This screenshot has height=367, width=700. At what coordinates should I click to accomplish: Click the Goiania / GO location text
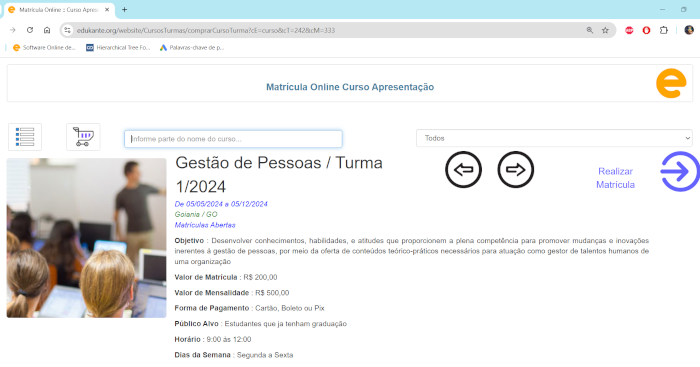196,214
